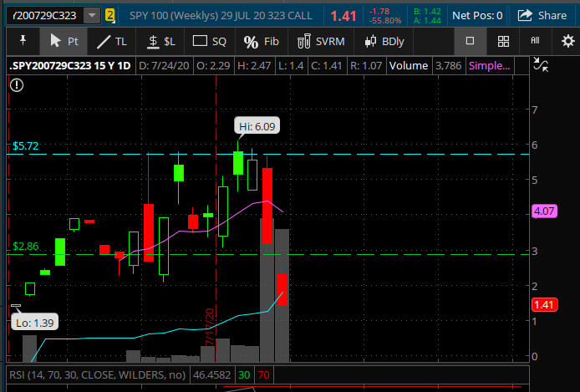Click the $2.86 price level label
The width and height of the screenshot is (580, 392).
pos(26,247)
